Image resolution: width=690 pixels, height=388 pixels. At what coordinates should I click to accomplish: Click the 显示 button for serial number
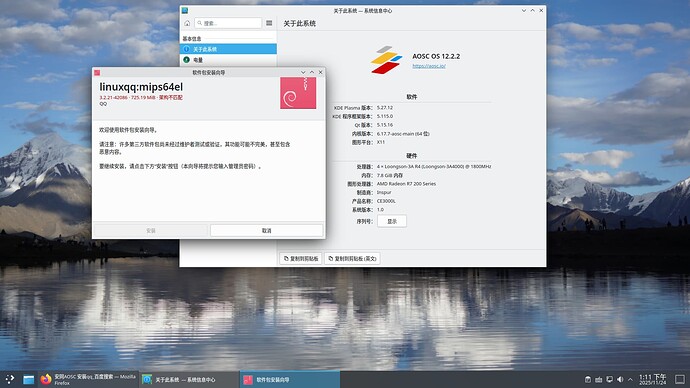392,221
